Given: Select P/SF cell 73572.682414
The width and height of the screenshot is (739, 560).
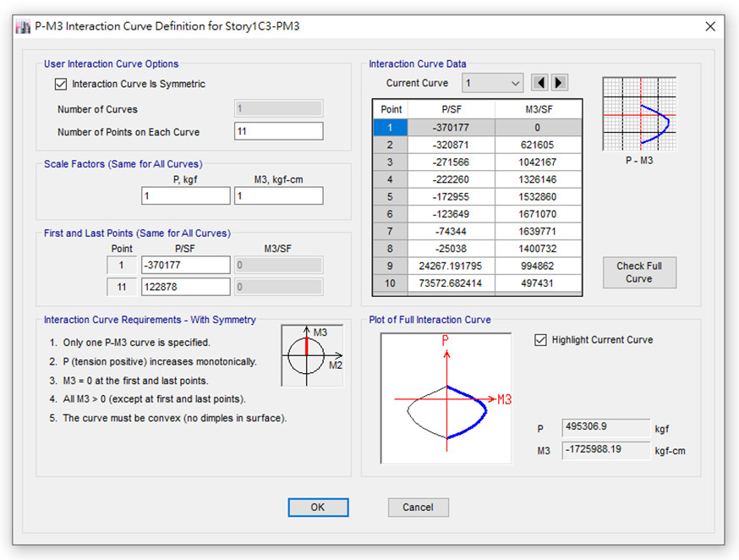Looking at the screenshot, I should coord(451,283).
